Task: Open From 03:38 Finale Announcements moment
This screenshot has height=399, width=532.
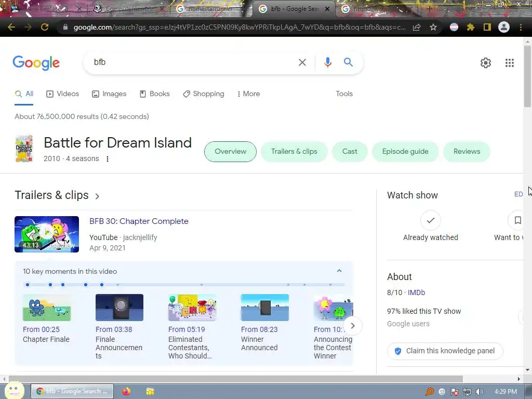Action: [x=119, y=327]
